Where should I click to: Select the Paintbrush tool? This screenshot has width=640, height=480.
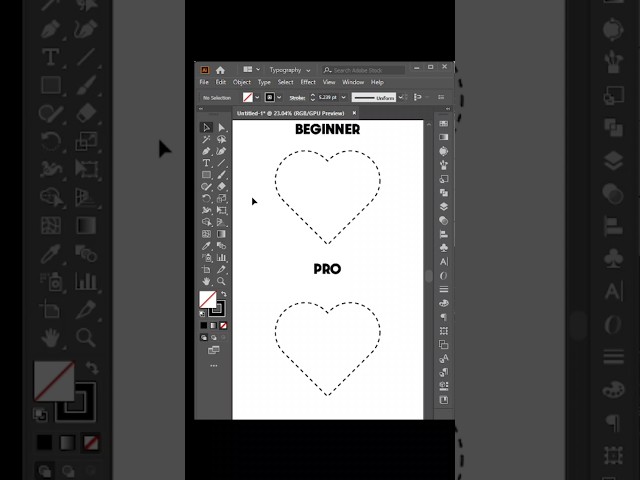coord(222,175)
